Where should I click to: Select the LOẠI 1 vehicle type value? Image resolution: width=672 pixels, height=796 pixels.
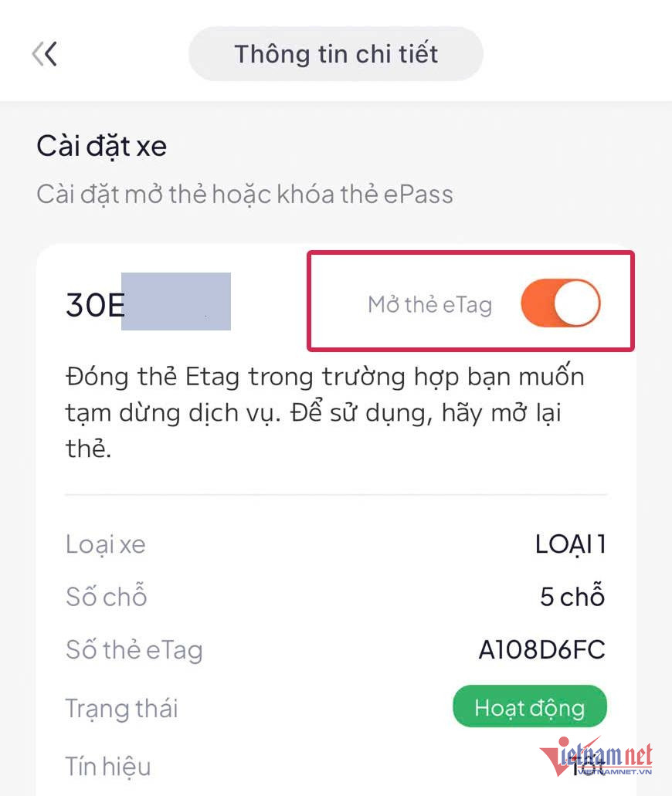click(572, 544)
